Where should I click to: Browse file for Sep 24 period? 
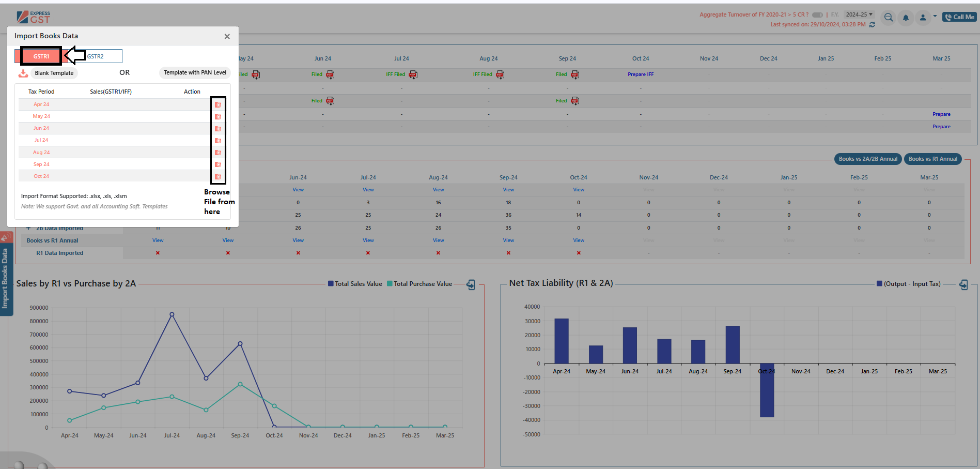pos(218,164)
